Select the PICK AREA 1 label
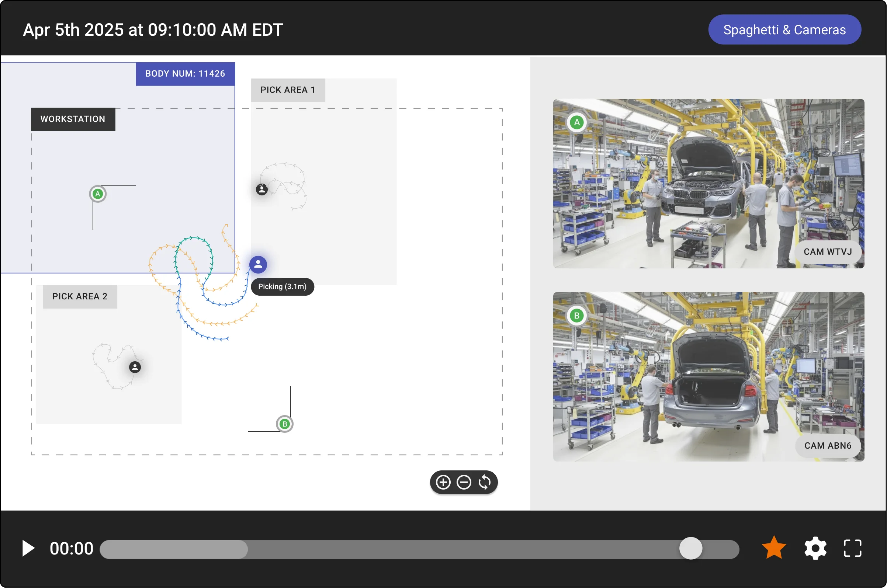 288,90
